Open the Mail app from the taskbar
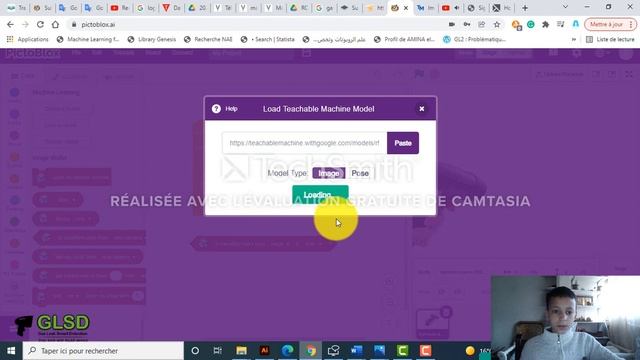The width and height of the screenshot is (640, 360). (333, 351)
